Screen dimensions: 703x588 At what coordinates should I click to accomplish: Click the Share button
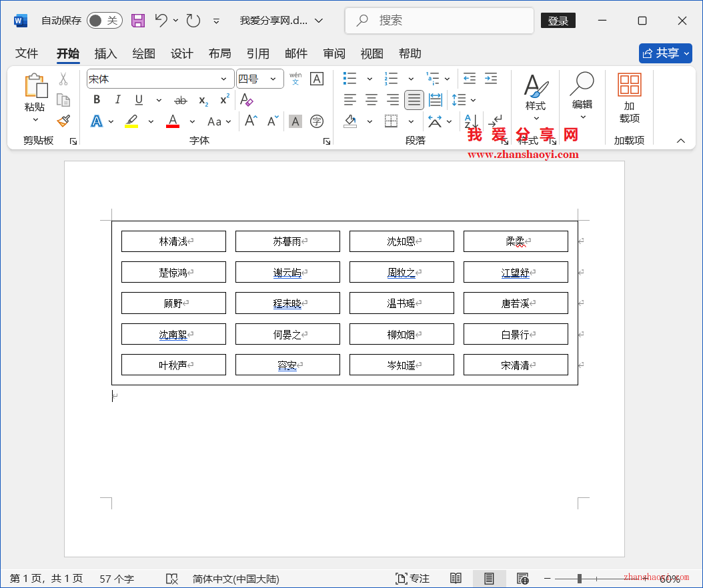pyautogui.click(x=666, y=53)
